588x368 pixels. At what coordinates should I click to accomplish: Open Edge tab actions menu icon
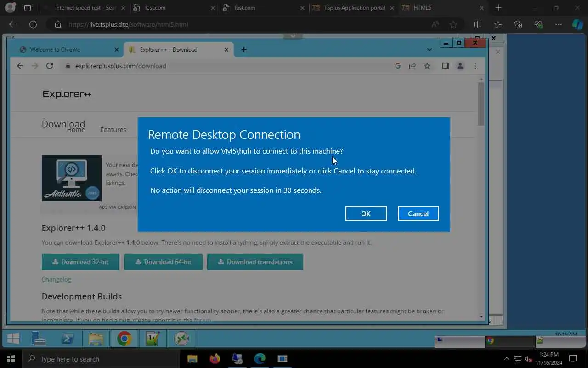(x=28, y=8)
